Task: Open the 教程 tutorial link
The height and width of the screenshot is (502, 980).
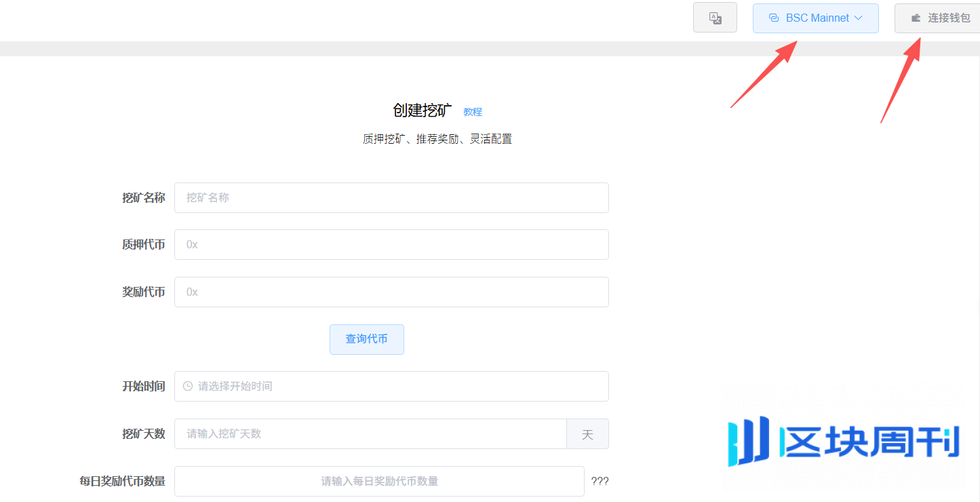Action: coord(473,112)
